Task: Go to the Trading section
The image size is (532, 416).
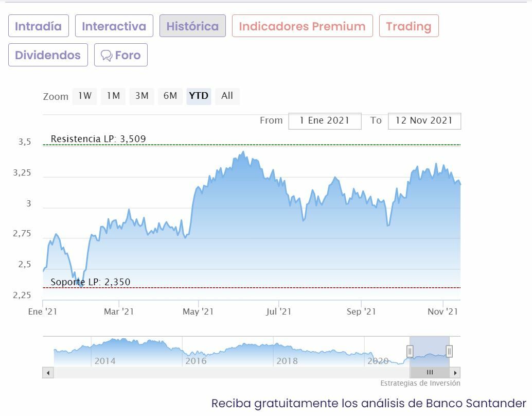Action: [409, 26]
